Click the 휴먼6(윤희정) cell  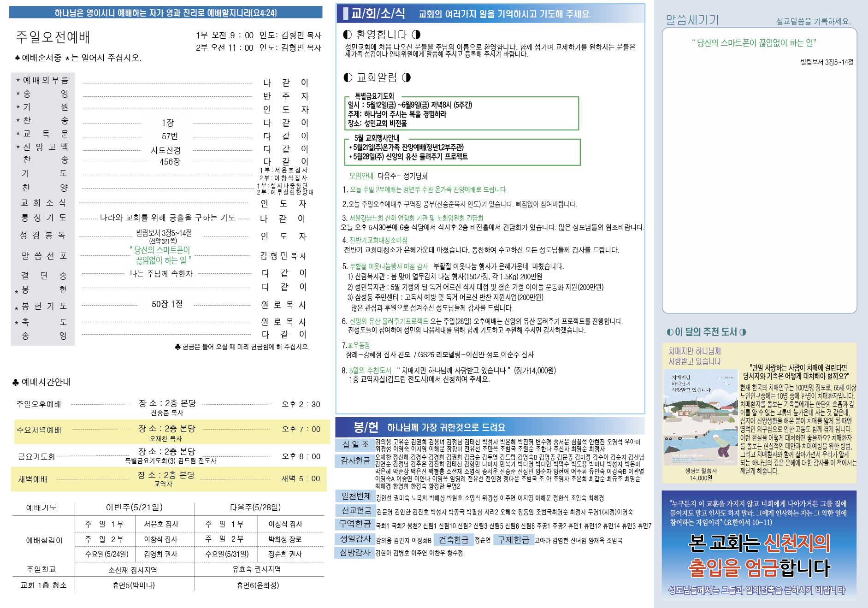click(258, 585)
